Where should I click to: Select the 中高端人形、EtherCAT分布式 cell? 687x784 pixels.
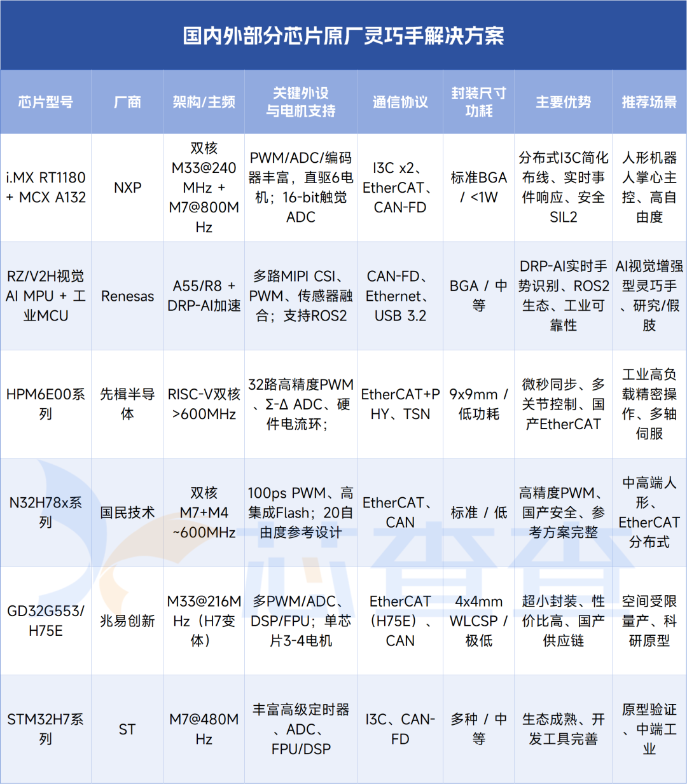[649, 512]
